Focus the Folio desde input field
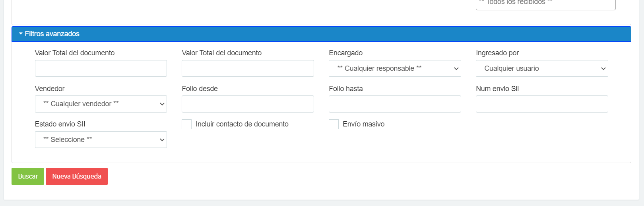Image resolution: width=644 pixels, height=206 pixels. tap(248, 104)
